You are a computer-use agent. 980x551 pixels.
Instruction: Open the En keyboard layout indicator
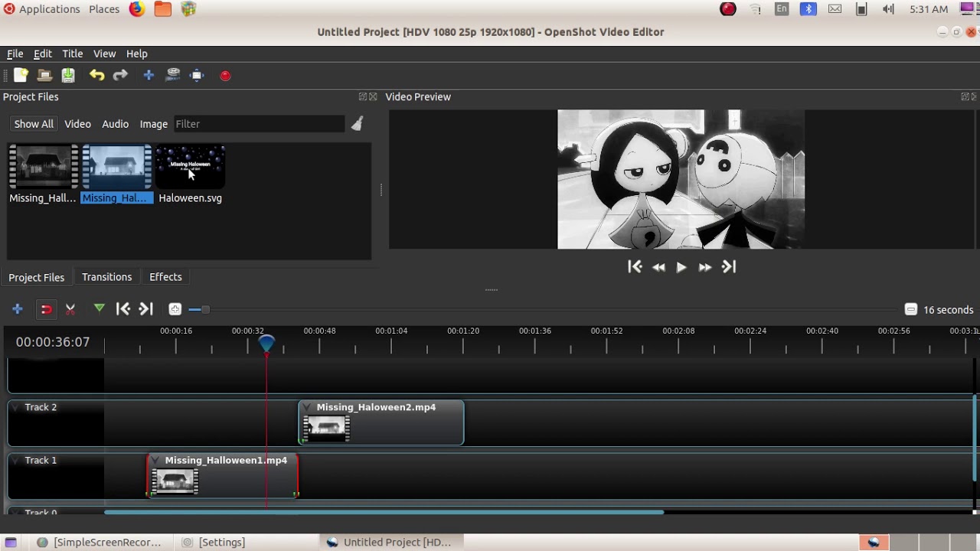point(782,9)
